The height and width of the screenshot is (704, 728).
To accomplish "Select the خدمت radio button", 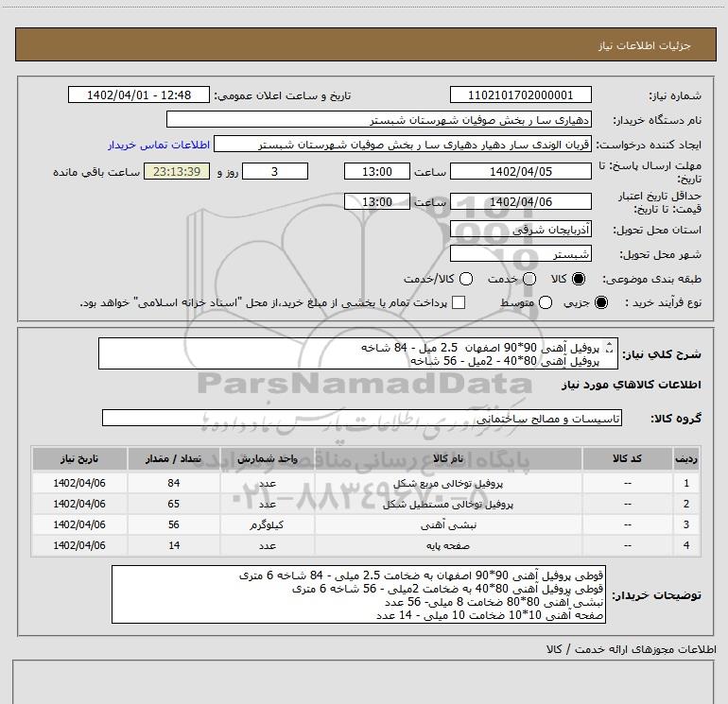I will [529, 279].
